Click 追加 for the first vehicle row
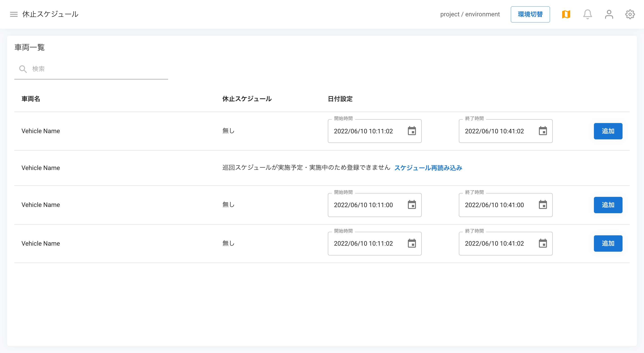644x353 pixels. click(608, 131)
